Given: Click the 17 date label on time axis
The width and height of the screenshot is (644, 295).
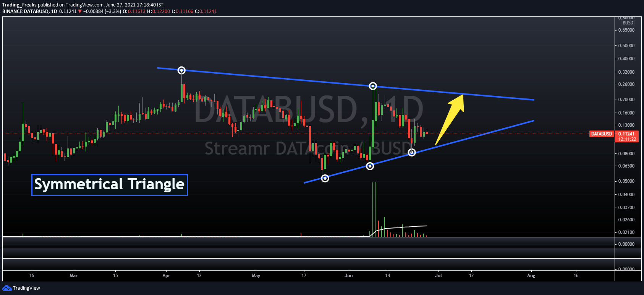Looking at the screenshot, I should (304, 276).
